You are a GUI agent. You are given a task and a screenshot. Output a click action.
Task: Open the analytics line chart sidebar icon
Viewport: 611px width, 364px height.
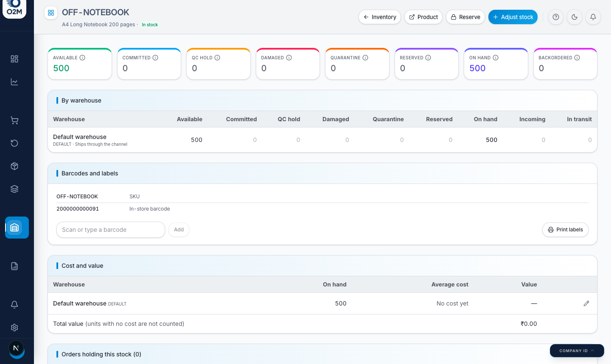point(14,82)
